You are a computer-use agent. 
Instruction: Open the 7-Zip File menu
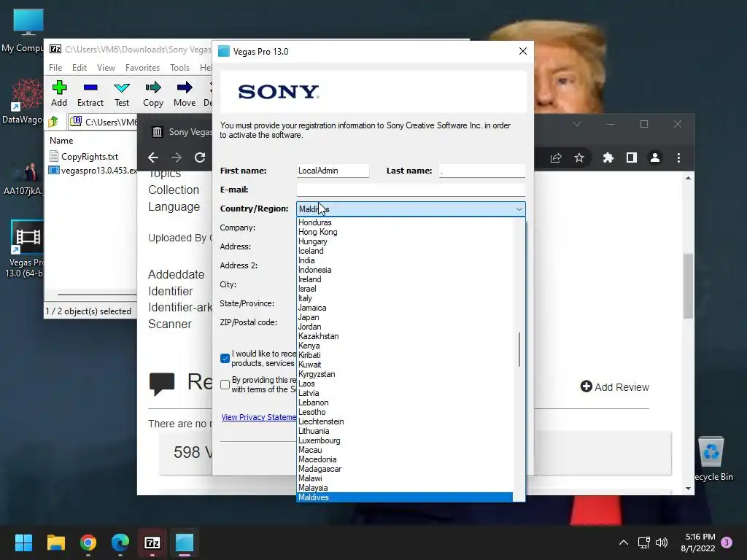click(55, 68)
